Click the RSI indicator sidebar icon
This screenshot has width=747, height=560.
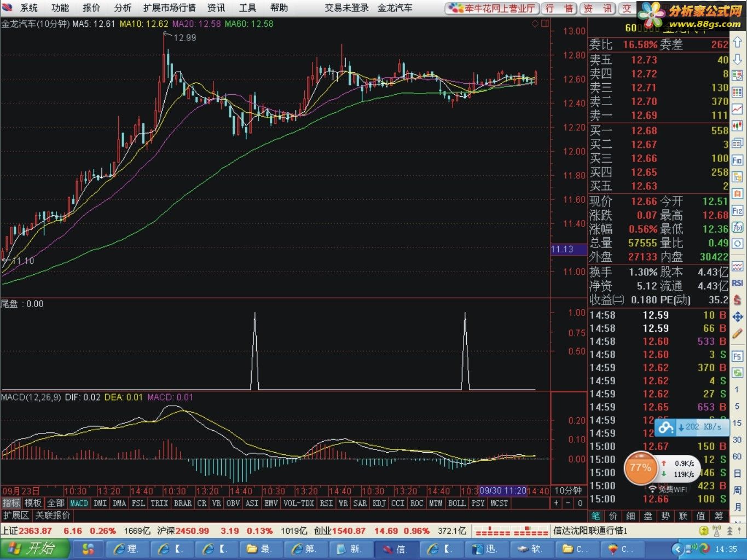(737, 283)
